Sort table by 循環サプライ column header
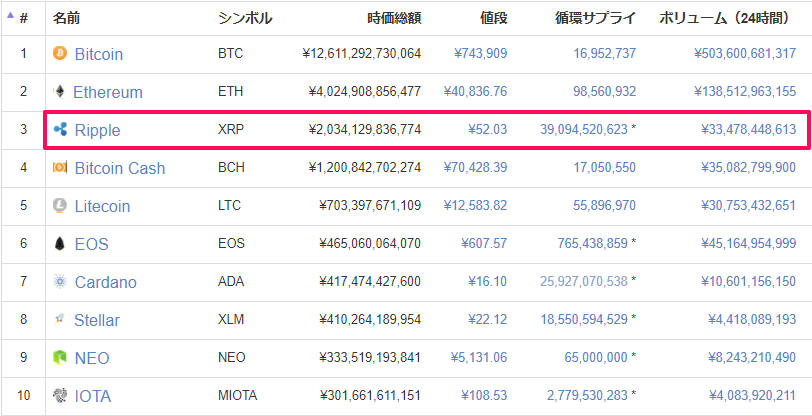812x416 pixels. tap(596, 18)
